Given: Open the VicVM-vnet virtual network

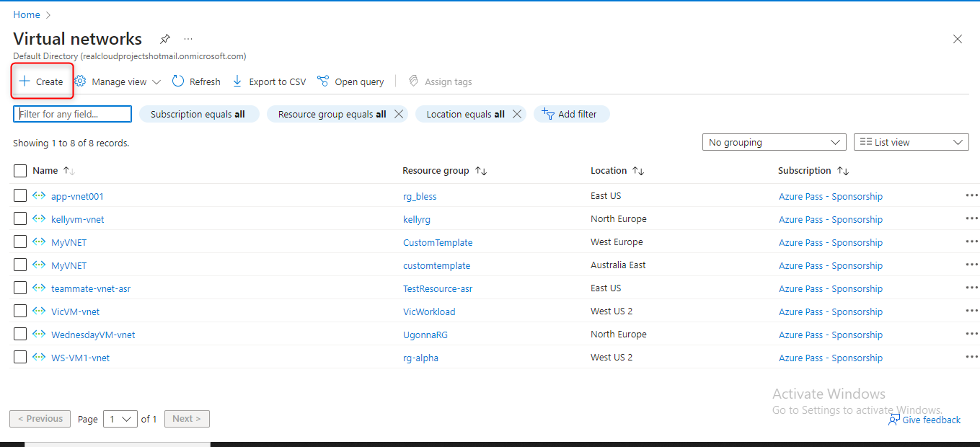Looking at the screenshot, I should [x=75, y=311].
